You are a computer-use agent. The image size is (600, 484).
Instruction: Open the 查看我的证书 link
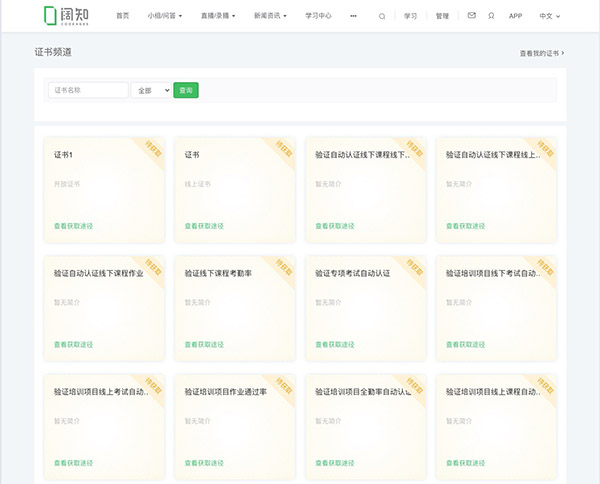[x=541, y=52]
